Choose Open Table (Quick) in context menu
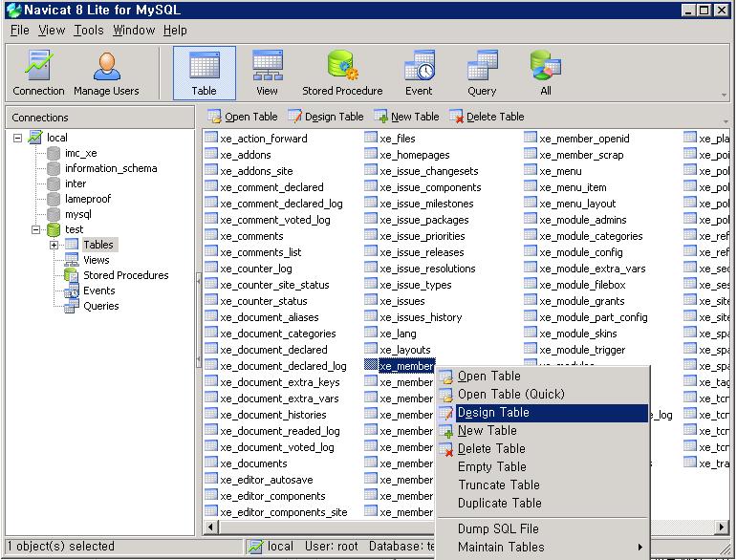This screenshot has width=737, height=560. [x=543, y=394]
